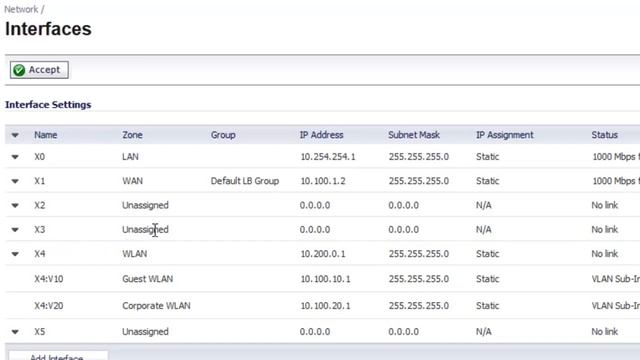Click Unassigned zone in X2 row

[145, 205]
